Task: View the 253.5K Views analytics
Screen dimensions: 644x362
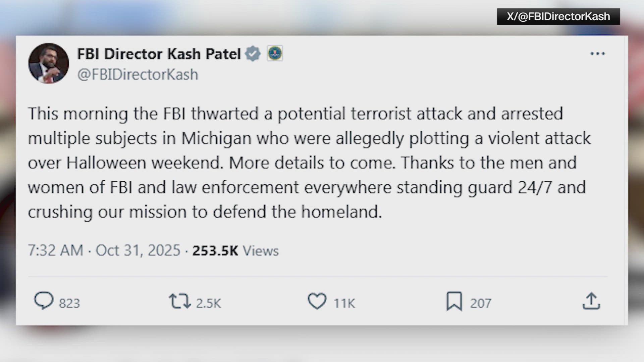Action: click(x=235, y=251)
